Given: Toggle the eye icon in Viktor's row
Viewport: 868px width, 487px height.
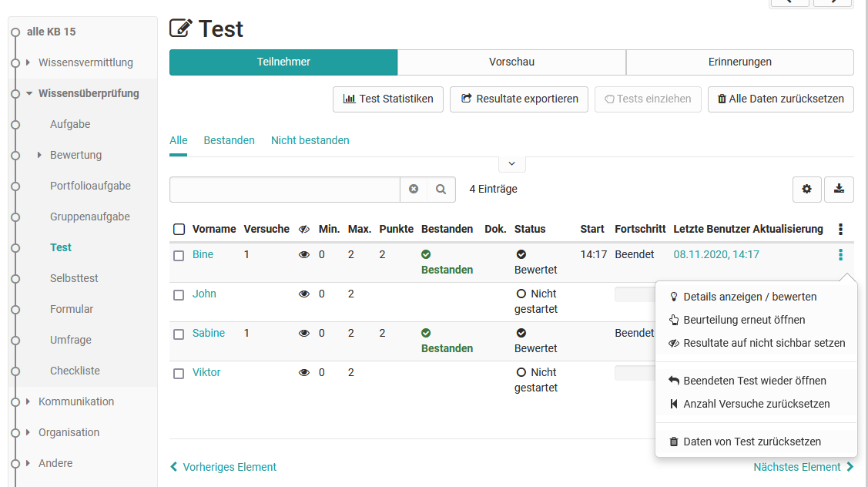Looking at the screenshot, I should 303,371.
